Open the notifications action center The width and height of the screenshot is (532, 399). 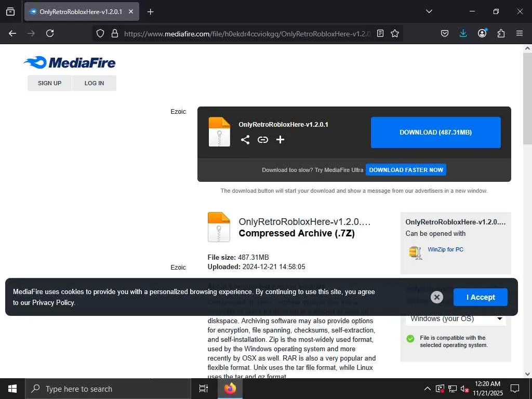515,389
